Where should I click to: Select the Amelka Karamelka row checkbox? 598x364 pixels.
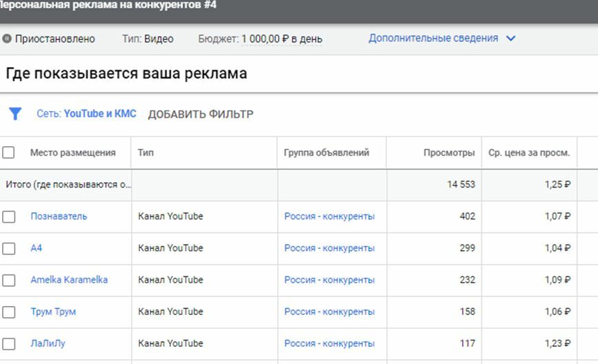(8, 280)
